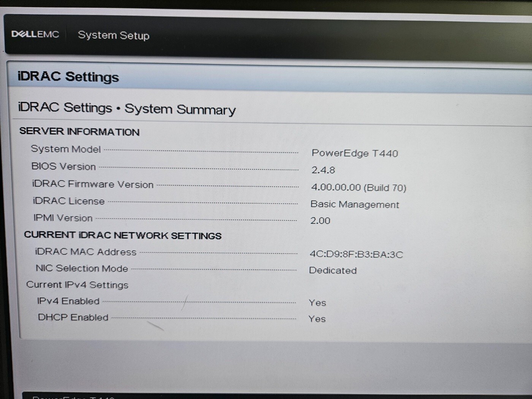Click the iDRAC Settings page heading
The image size is (532, 399).
[68, 76]
